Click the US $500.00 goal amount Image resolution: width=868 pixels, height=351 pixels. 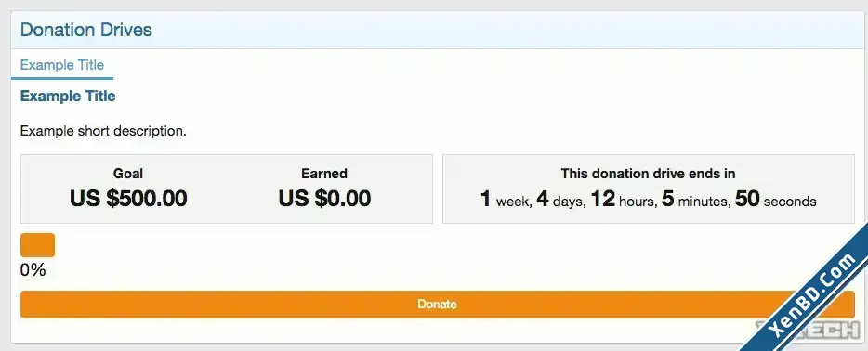click(128, 199)
